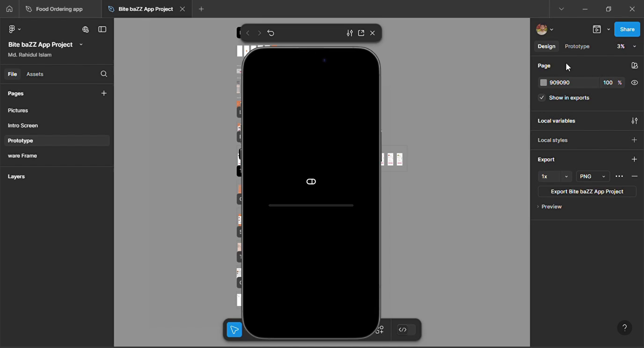Switch to the Assets tab
Screen dimensions: 644x348
(x=35, y=74)
